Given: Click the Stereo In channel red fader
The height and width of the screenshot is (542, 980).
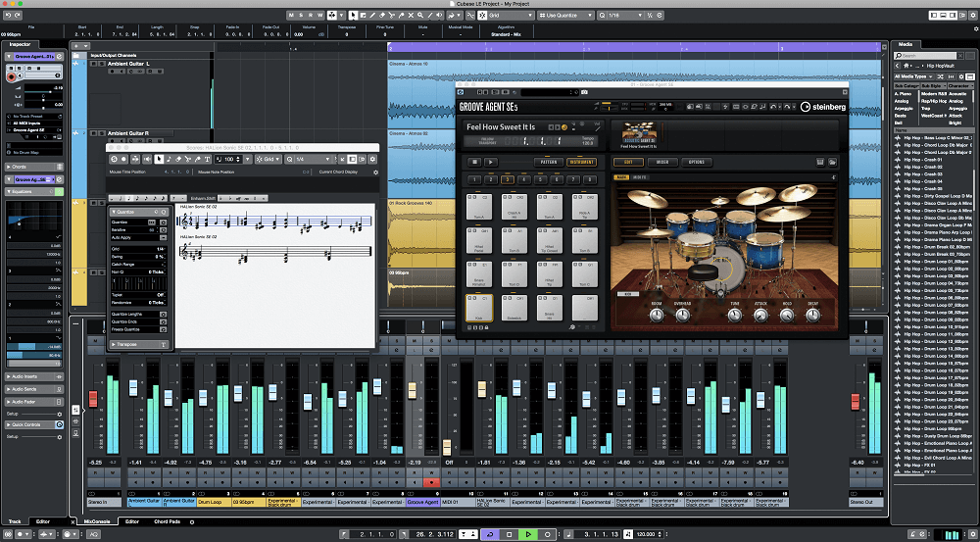Looking at the screenshot, I should tap(93, 398).
